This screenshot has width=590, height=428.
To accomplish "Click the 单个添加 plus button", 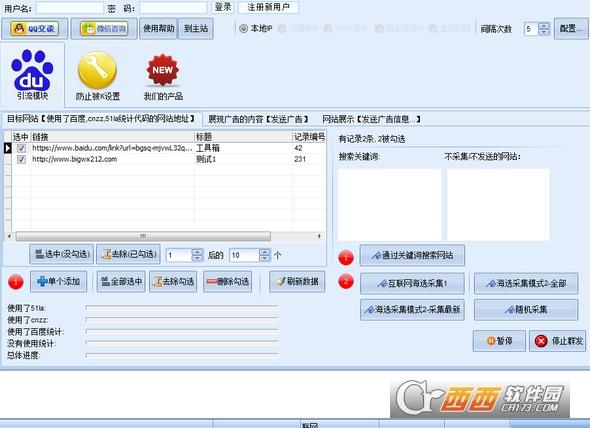I will [x=59, y=282].
